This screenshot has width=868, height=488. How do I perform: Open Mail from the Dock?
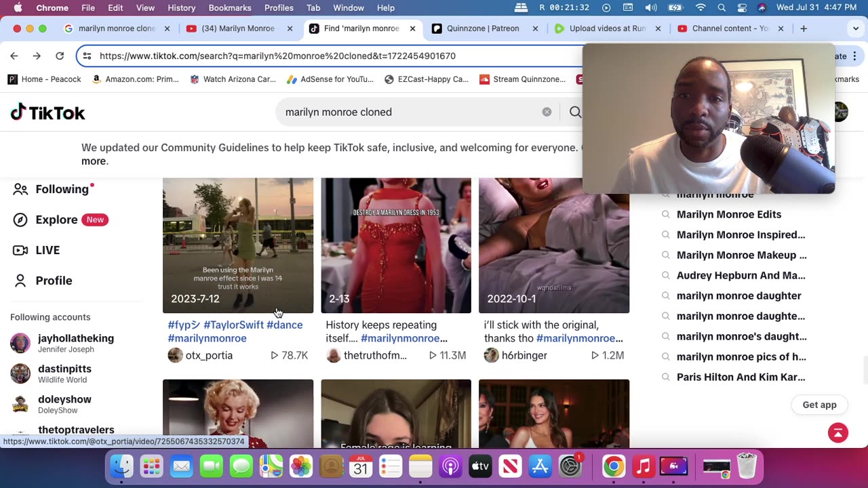pyautogui.click(x=182, y=466)
